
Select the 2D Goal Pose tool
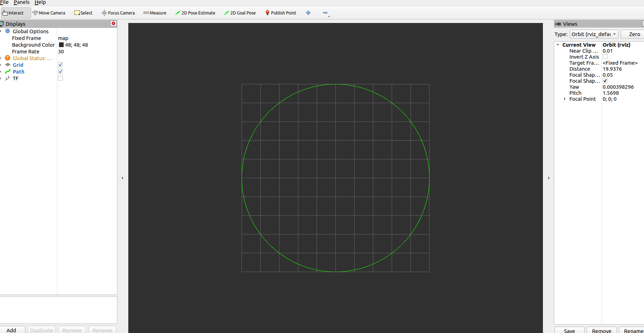(240, 13)
